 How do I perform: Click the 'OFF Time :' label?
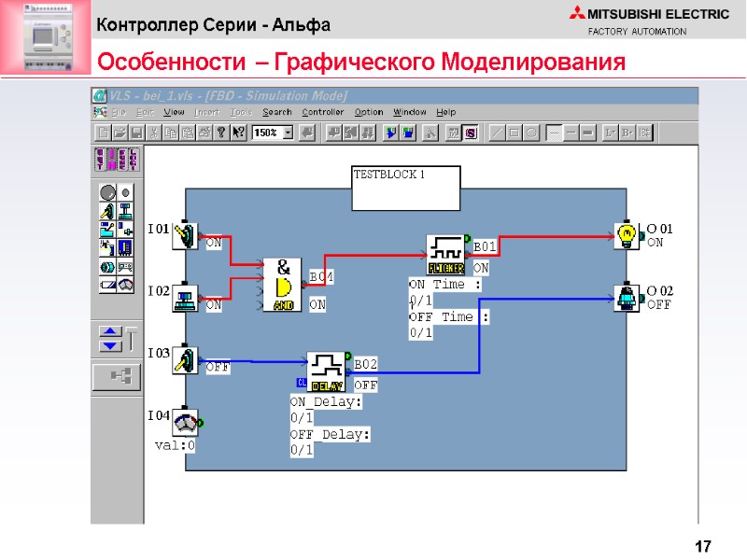coord(449,317)
